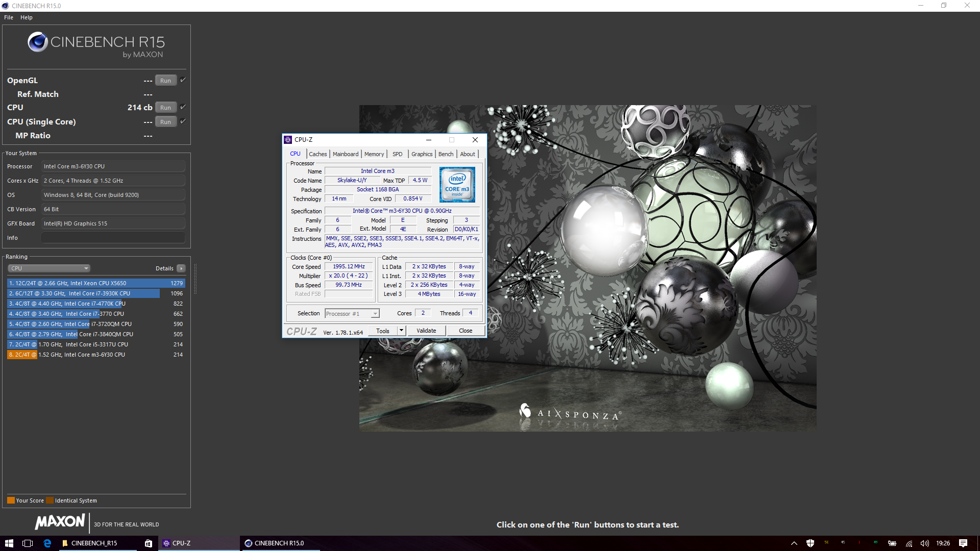This screenshot has width=980, height=551.
Task: Open Wi-Fi network tray icon
Action: point(909,543)
